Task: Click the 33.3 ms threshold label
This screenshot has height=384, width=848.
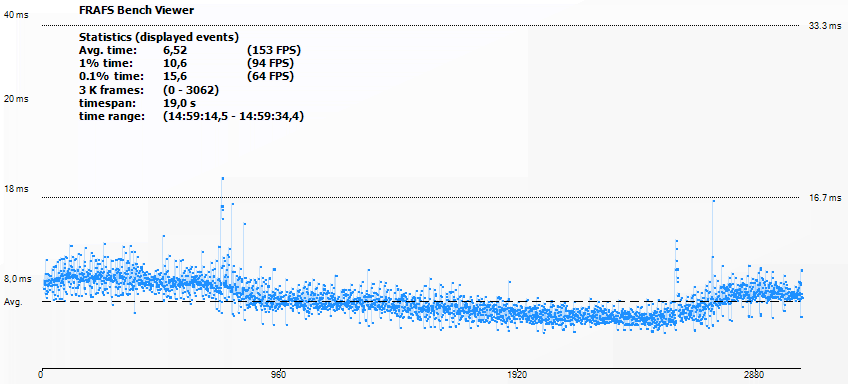Action: 825,25
